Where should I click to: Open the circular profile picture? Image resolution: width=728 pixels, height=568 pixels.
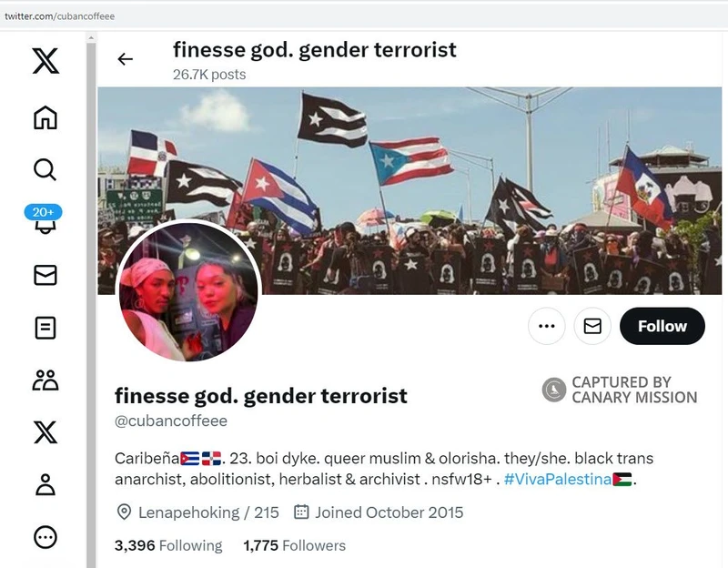[188, 291]
